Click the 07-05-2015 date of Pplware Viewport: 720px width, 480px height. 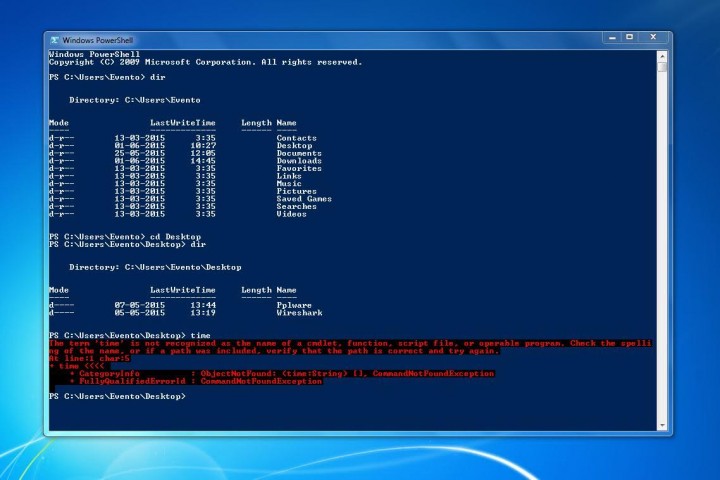point(140,305)
